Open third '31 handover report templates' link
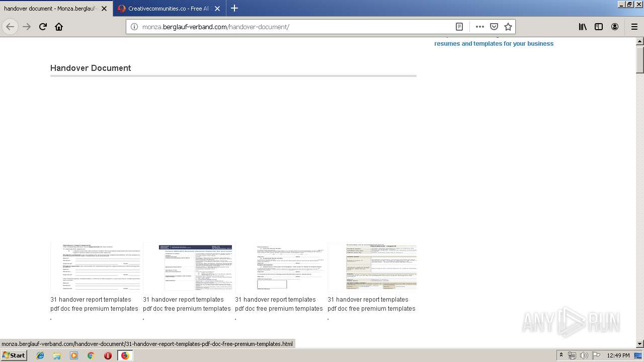 pos(279,304)
